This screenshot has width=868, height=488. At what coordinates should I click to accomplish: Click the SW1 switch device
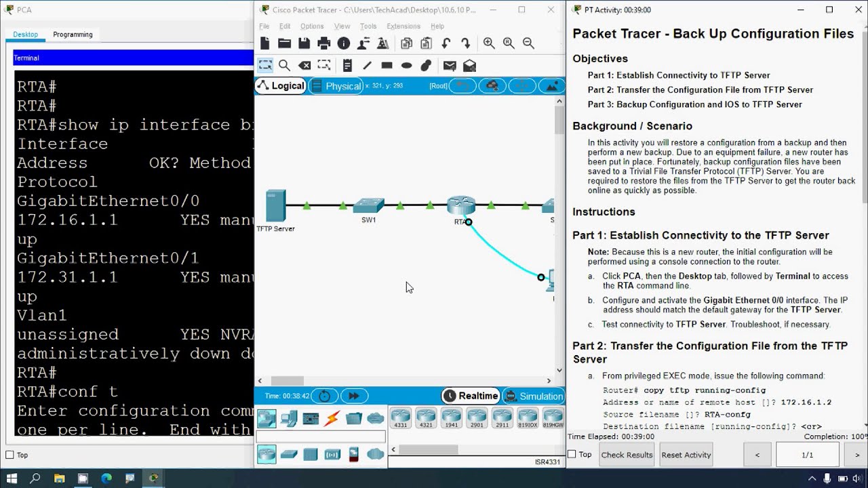(x=369, y=205)
